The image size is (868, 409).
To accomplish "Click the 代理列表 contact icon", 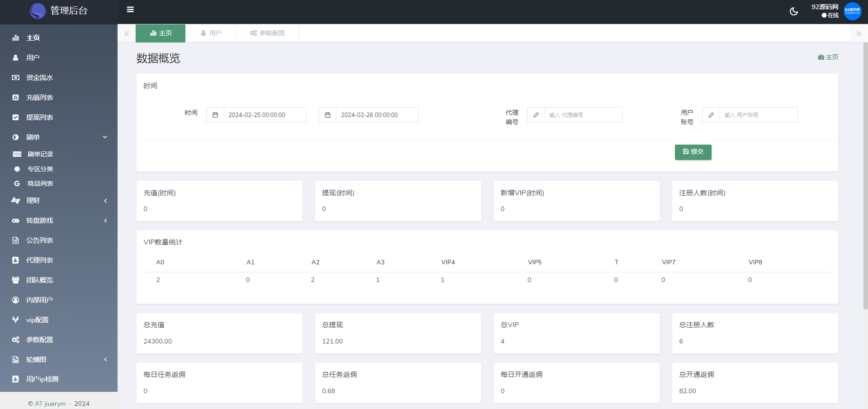I will coord(16,260).
